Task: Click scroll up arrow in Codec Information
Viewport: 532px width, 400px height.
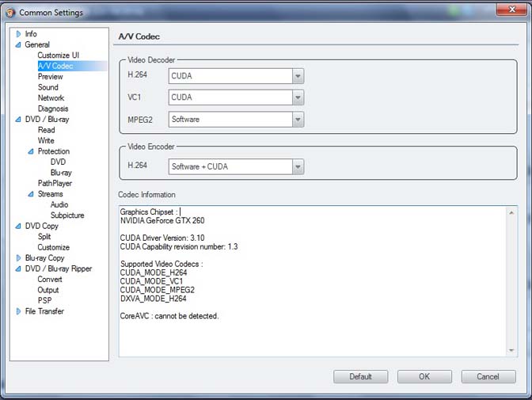Action: point(511,213)
